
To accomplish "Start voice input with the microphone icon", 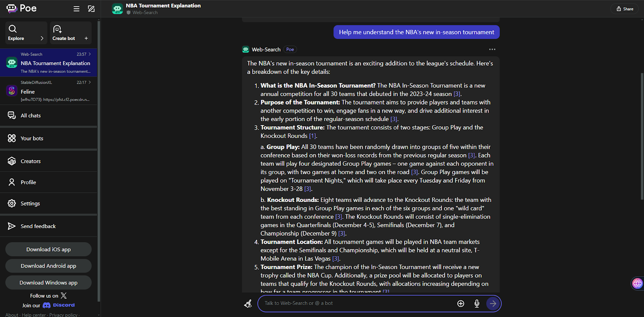I will coord(477,304).
